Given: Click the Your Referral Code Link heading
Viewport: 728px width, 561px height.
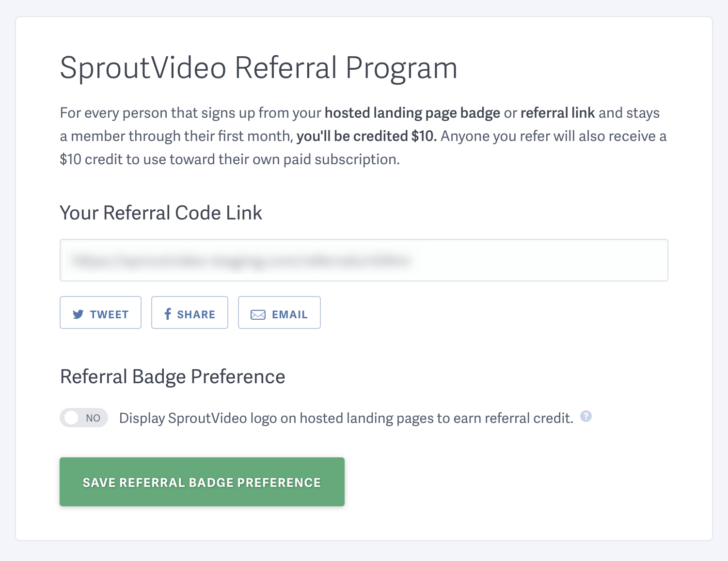Looking at the screenshot, I should (161, 212).
